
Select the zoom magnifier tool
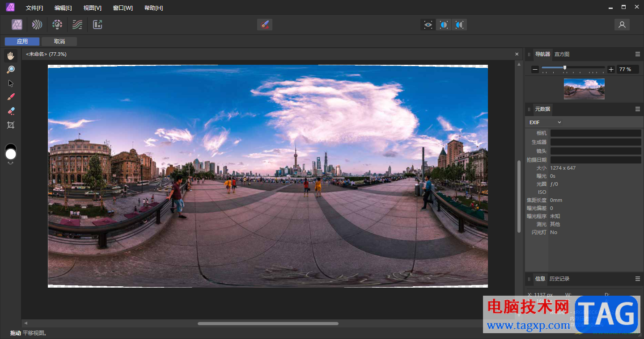[11, 69]
